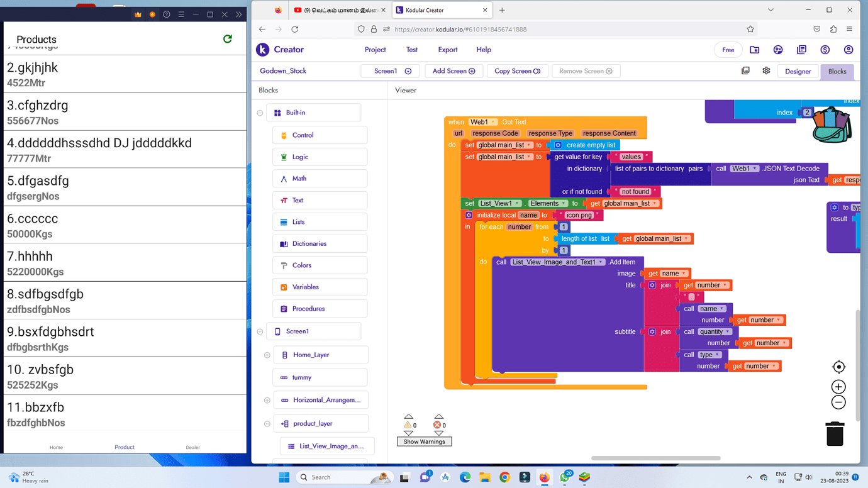Screen dimensions: 868x488
Task: Open the Variables blocks drawer
Action: click(x=319, y=286)
